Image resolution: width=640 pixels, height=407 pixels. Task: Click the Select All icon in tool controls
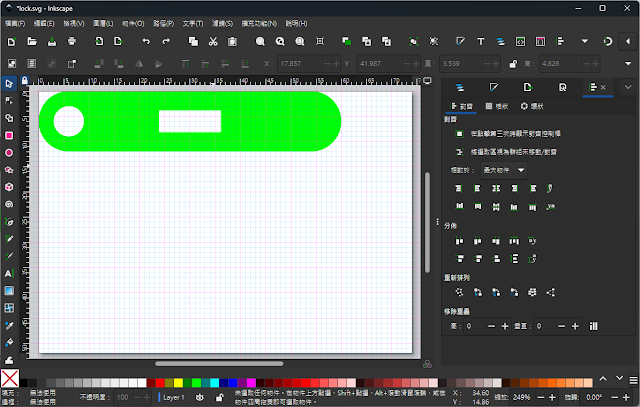12,64
